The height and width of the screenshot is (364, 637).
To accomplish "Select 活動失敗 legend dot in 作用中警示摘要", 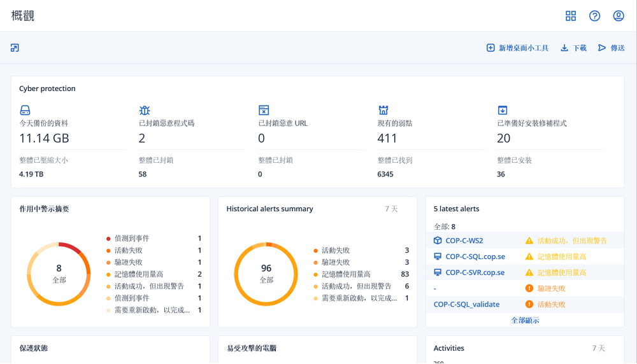I will [108, 250].
